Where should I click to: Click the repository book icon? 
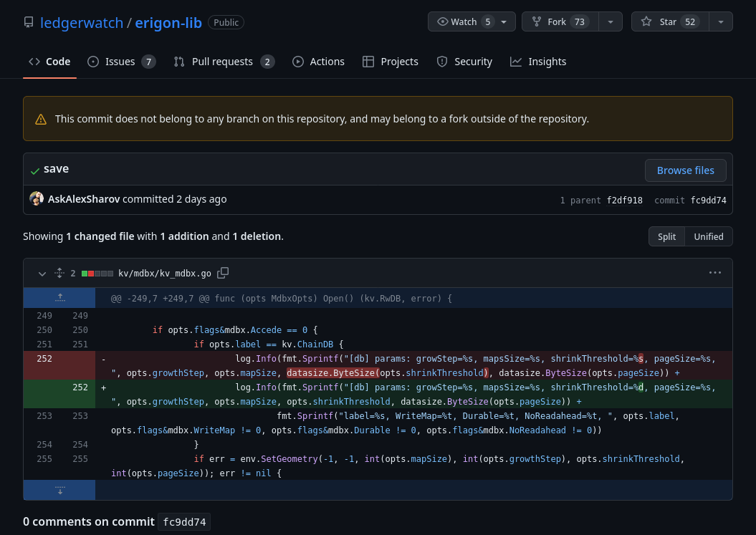point(28,22)
